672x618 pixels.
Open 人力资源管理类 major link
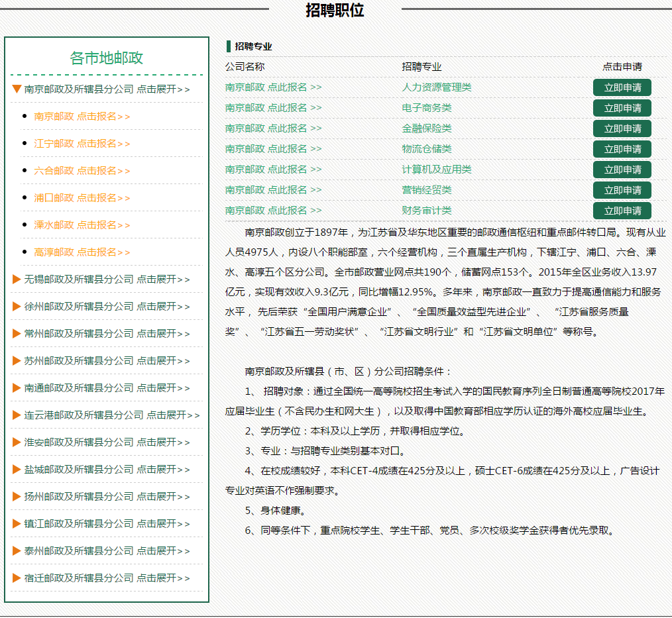click(436, 87)
